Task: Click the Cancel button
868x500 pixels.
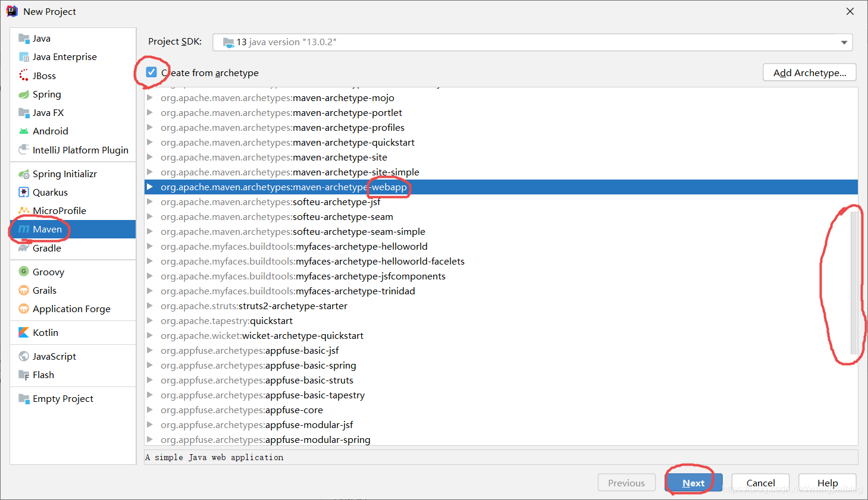Action: (760, 483)
